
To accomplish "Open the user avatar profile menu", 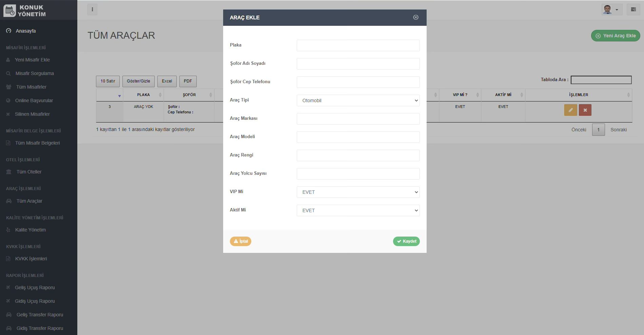I will 611,10.
